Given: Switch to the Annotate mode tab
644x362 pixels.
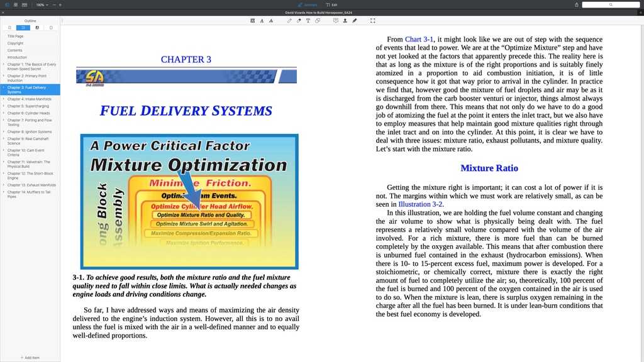Looking at the screenshot, I should pyautogui.click(x=308, y=5).
